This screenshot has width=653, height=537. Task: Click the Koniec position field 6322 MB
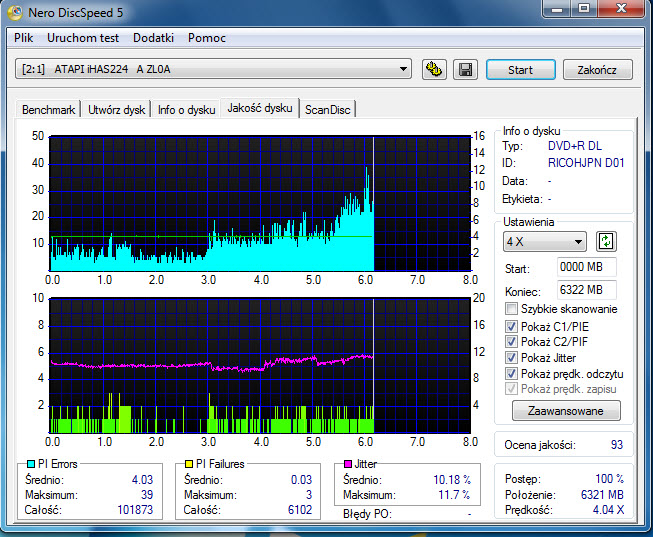586,290
